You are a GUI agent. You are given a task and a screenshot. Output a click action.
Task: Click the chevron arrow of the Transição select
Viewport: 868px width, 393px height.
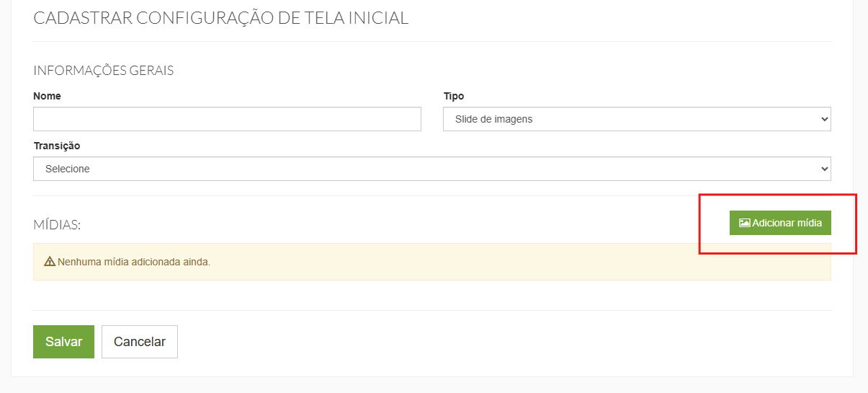point(825,169)
